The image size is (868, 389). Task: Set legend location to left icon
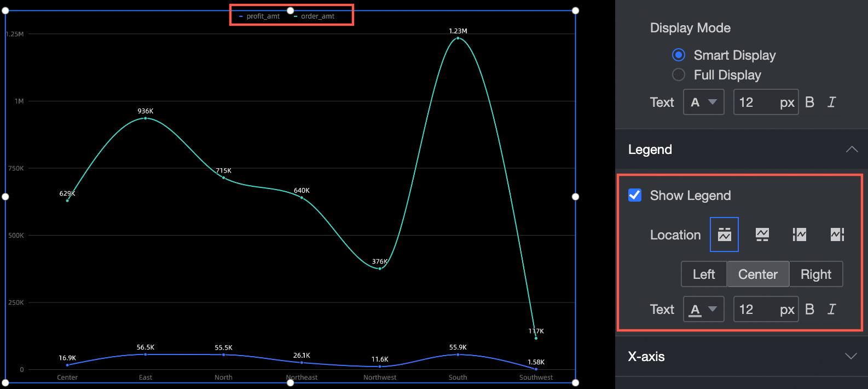tap(800, 234)
